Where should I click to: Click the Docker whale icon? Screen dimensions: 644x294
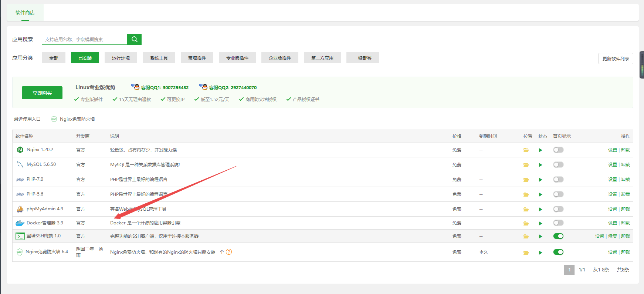coord(20,223)
